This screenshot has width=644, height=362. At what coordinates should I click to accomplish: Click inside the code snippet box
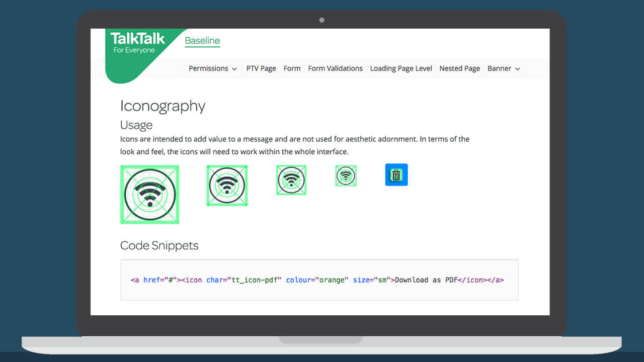tap(319, 292)
